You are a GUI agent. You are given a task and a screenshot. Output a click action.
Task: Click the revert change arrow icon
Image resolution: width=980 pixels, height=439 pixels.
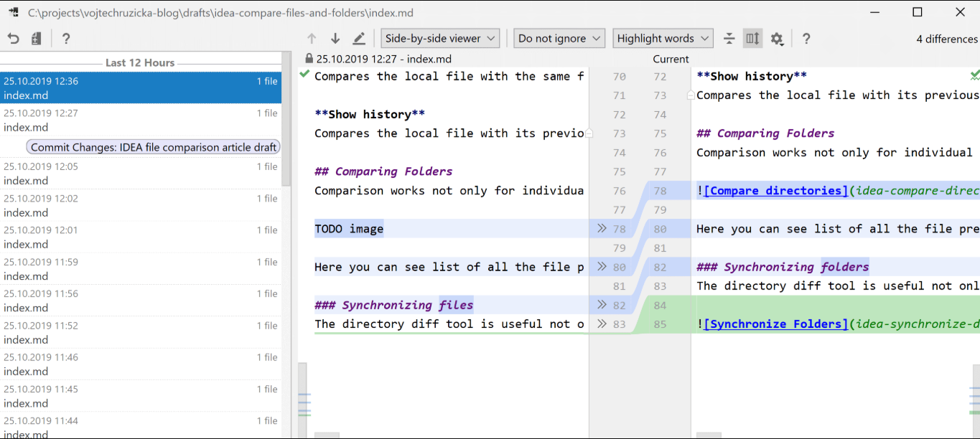(13, 38)
